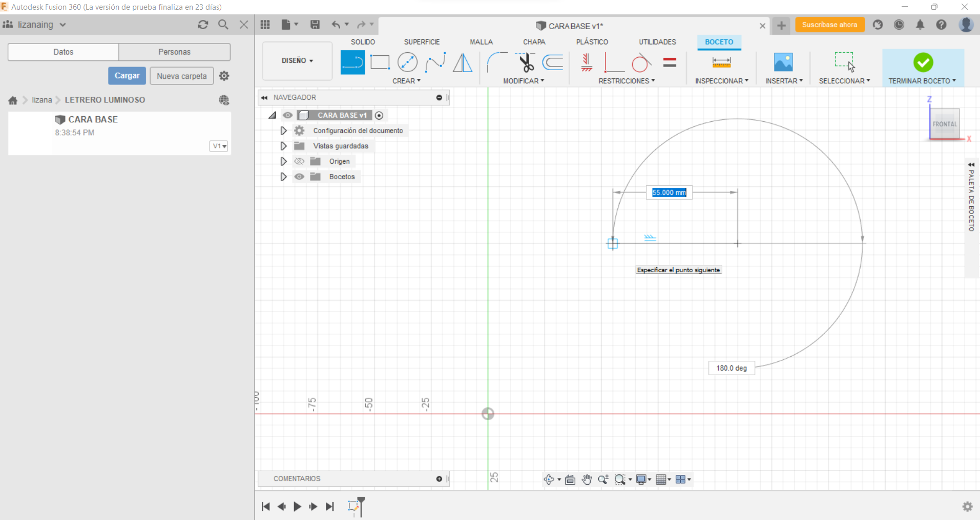Switch to the SÓLIDO tab
This screenshot has width=980, height=520.
coord(363,42)
